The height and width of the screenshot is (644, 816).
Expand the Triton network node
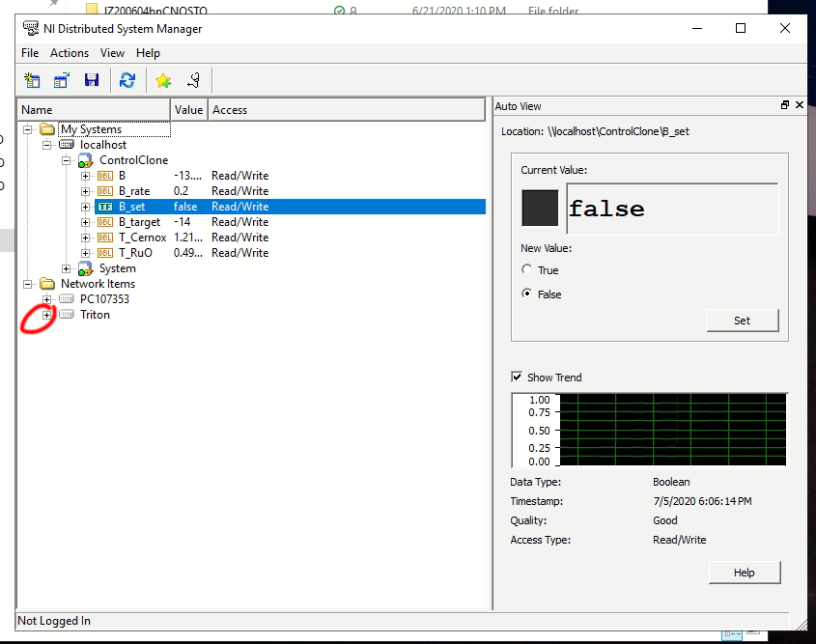[x=47, y=315]
